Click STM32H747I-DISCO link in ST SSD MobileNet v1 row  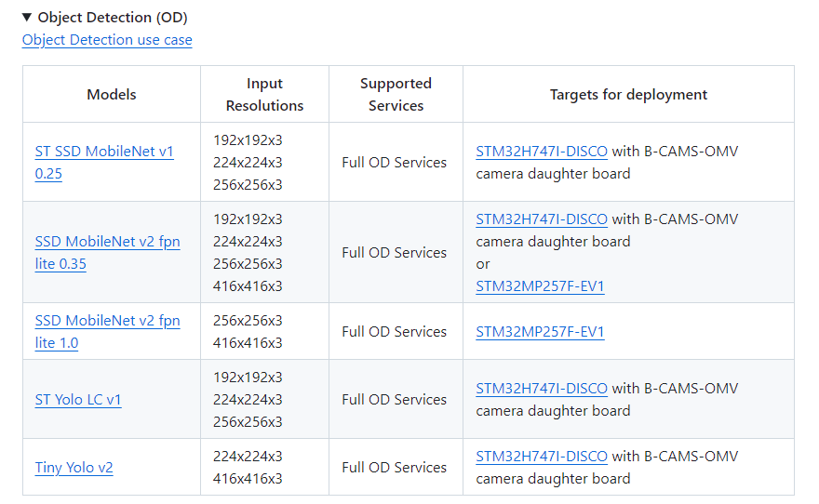[x=542, y=152]
